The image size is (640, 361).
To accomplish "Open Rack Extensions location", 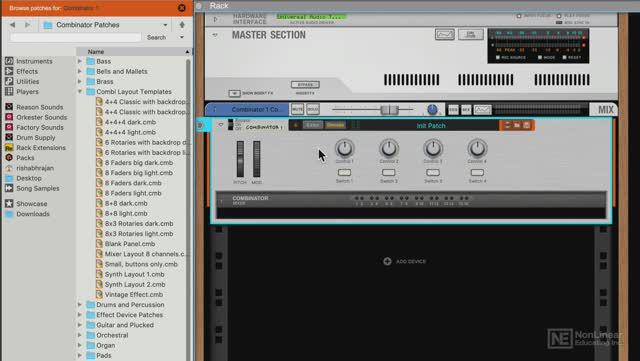I will (x=41, y=148).
